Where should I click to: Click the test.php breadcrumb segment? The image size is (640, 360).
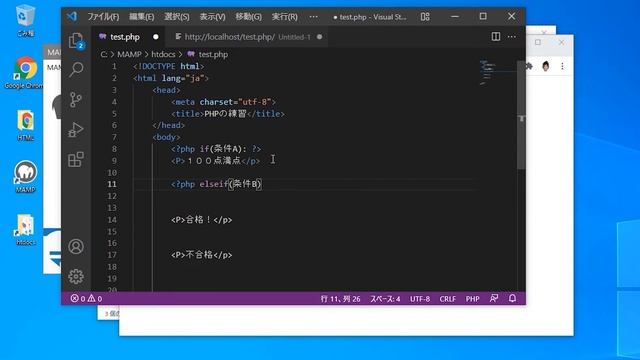click(208, 54)
